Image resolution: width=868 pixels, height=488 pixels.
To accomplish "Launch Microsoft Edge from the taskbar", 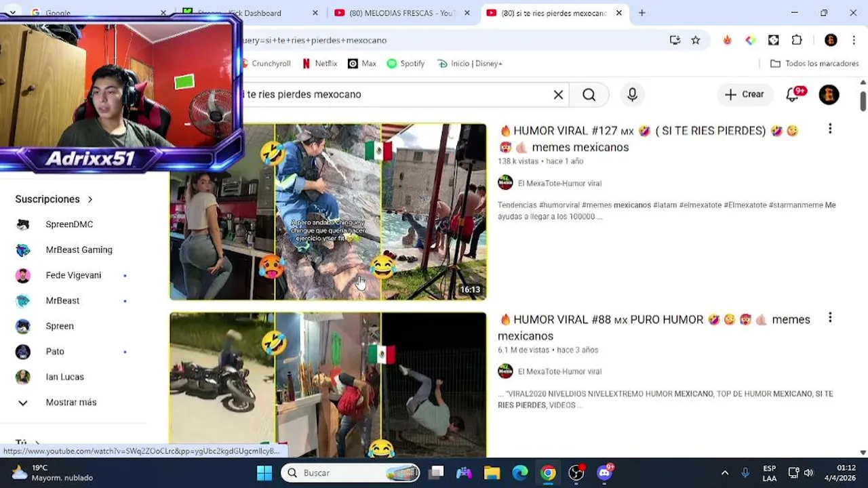I will 519,472.
